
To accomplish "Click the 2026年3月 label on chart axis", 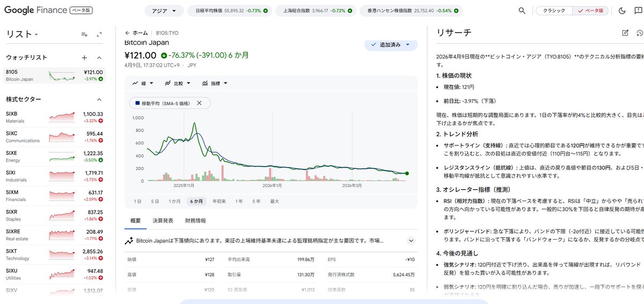I will click(x=352, y=186).
